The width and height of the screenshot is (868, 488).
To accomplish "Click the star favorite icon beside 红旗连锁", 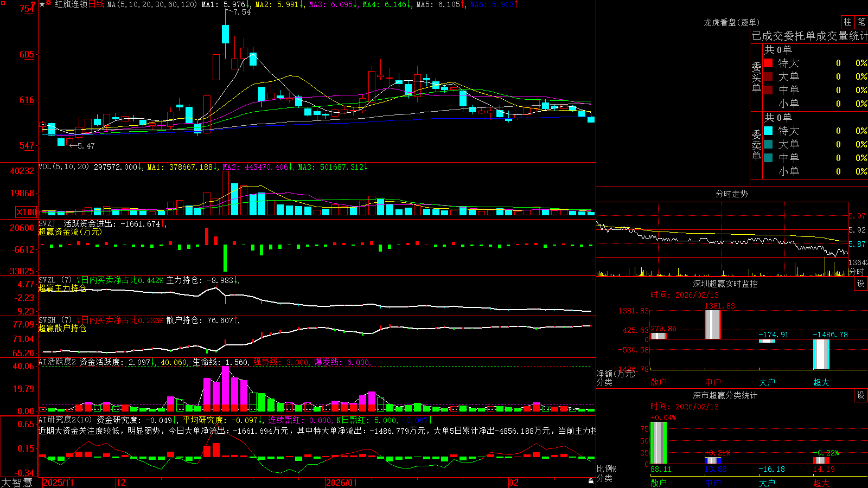I will (42, 4).
